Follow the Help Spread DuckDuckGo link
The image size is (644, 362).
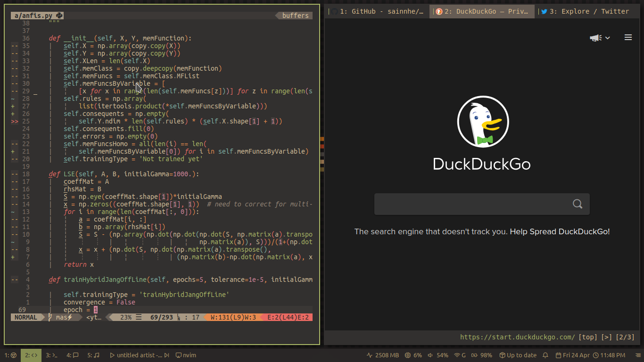(560, 231)
